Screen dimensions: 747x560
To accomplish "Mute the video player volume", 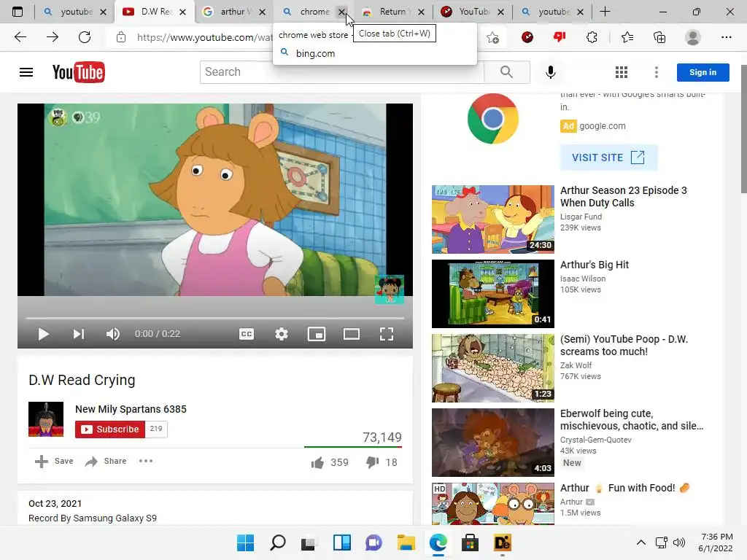I will click(x=113, y=334).
